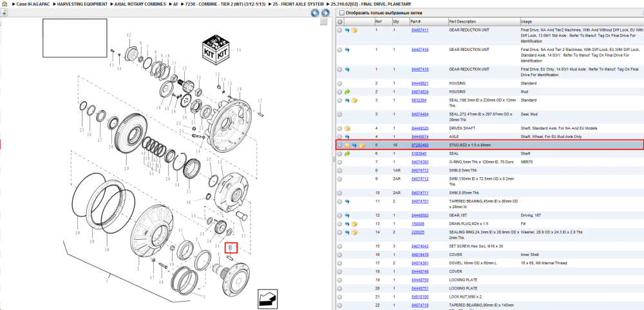Image resolution: width=644 pixels, height=310 pixels.
Task: Add O-RING 84074393 using its plus icon
Action: 339,162
